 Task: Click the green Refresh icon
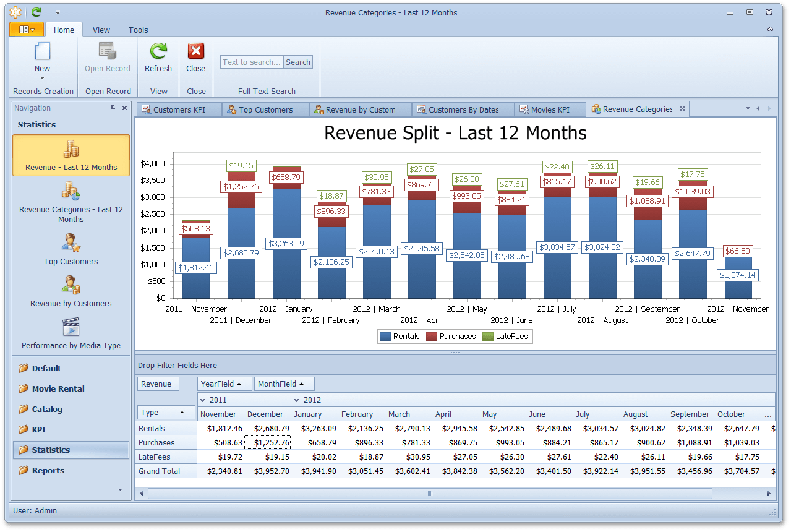point(158,52)
